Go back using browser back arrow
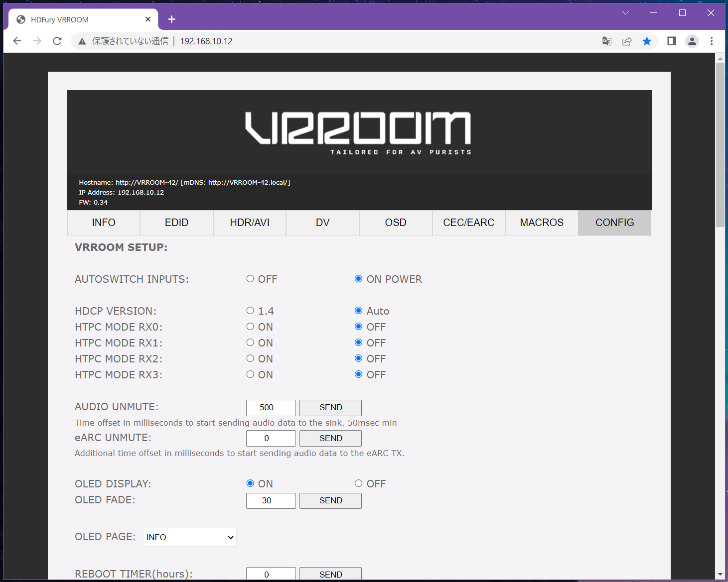Viewport: 728px width, 582px height. 17,41
